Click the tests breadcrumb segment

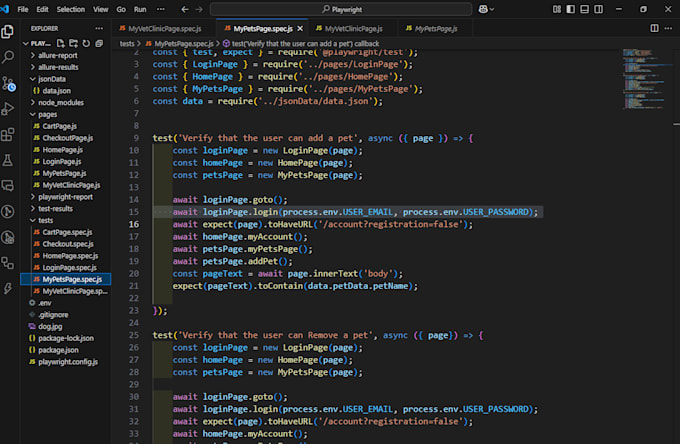point(127,44)
